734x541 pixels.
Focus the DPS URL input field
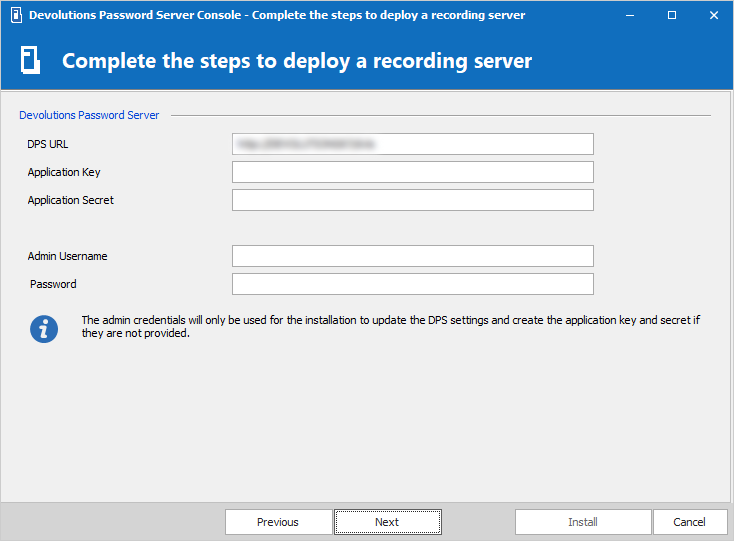click(x=412, y=144)
